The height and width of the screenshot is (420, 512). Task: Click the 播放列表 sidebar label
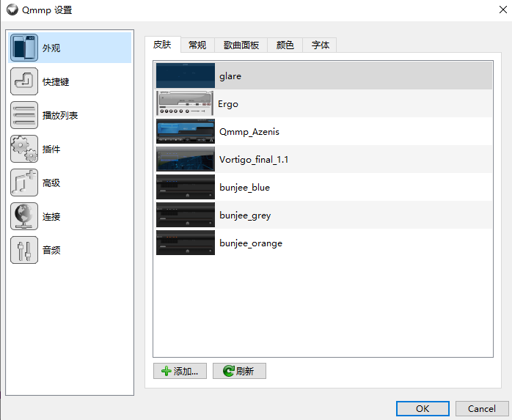(60, 116)
